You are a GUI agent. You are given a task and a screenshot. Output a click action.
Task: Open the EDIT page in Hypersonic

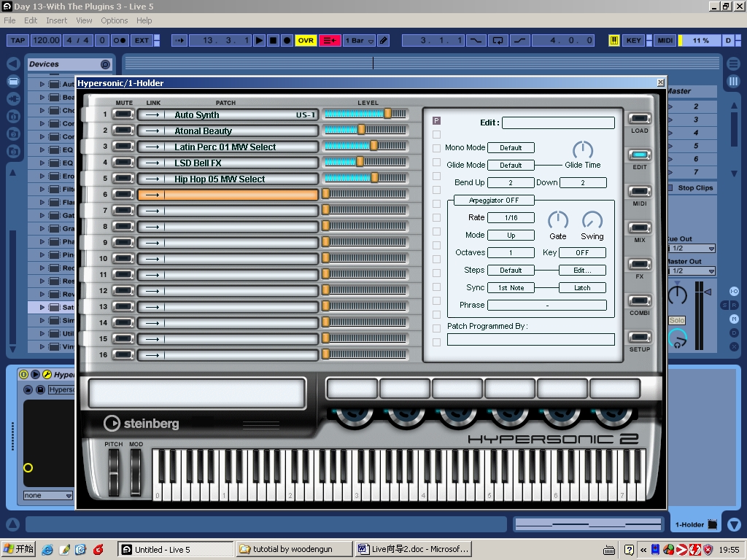639,155
